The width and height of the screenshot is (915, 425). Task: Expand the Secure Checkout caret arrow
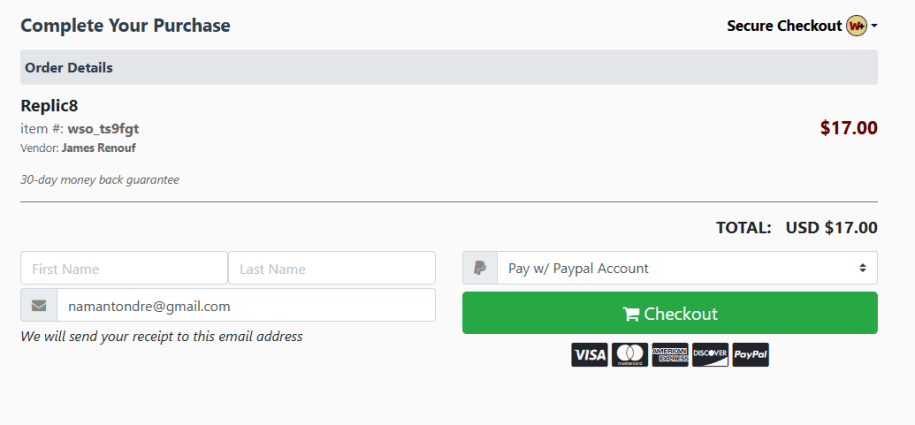pyautogui.click(x=875, y=26)
